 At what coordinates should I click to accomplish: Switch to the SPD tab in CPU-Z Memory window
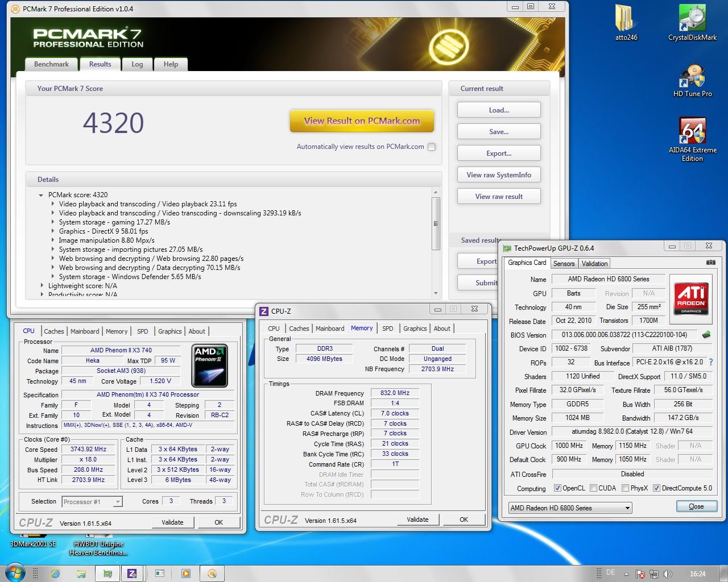(x=388, y=329)
